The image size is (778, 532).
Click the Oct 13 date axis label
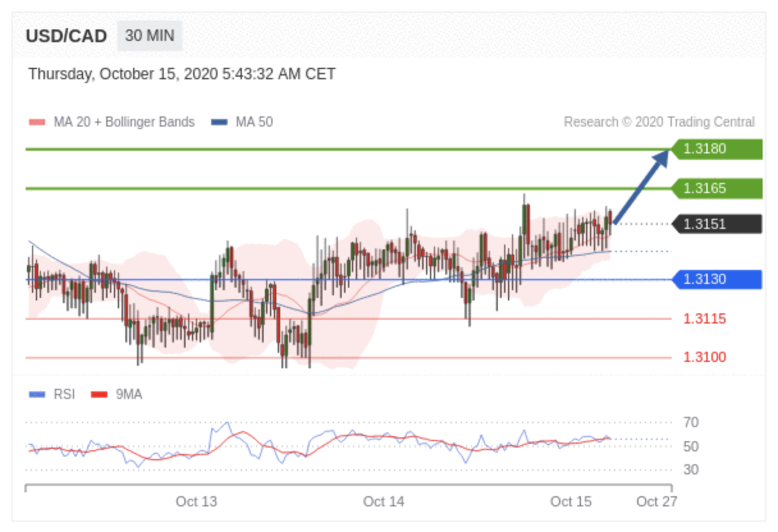[x=196, y=502]
